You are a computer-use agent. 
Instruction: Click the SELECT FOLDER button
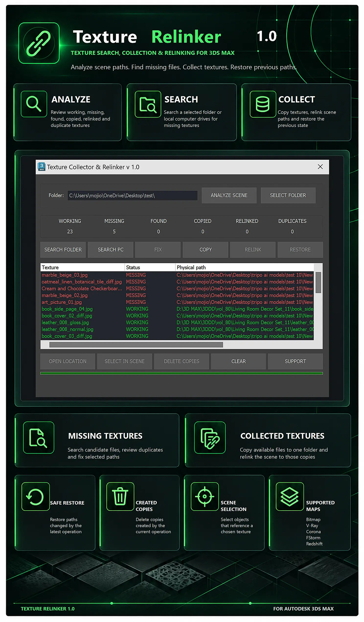(288, 195)
